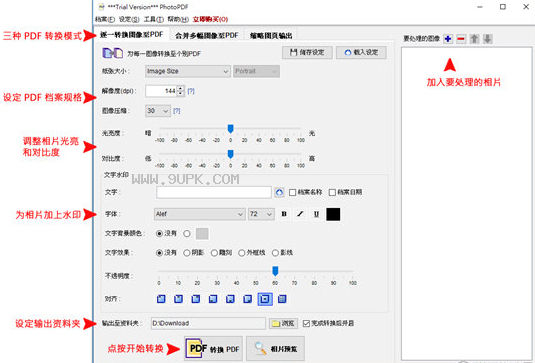Open the paper size Image Size dropdown

(x=188, y=71)
